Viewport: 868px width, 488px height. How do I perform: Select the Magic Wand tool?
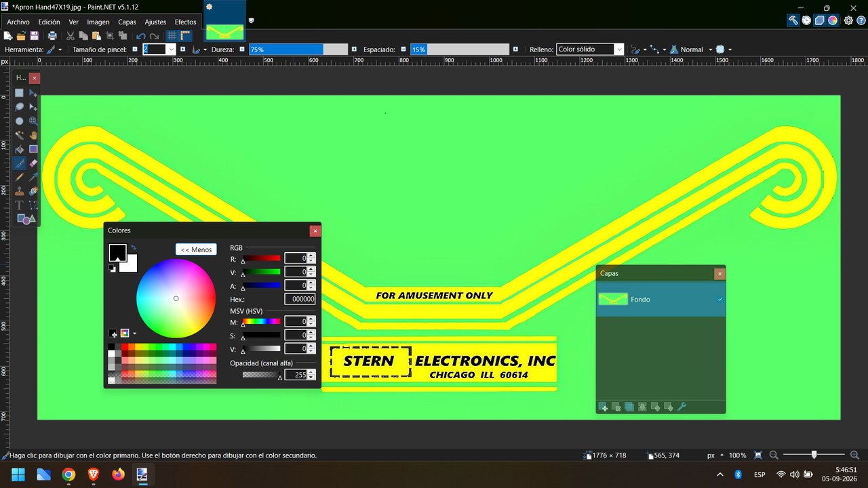(x=20, y=135)
